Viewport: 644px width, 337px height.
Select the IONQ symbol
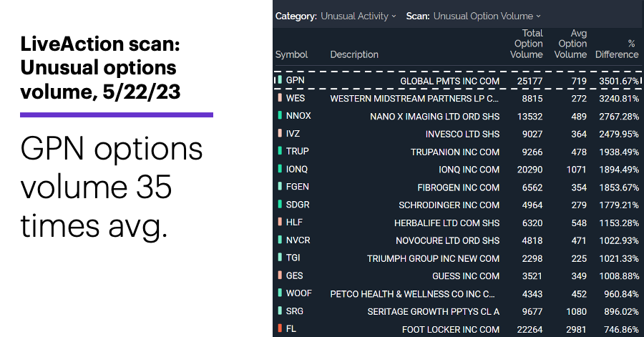[296, 169]
